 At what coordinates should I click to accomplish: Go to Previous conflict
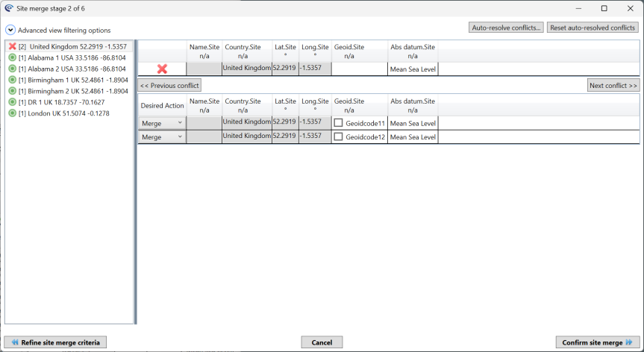[169, 86]
